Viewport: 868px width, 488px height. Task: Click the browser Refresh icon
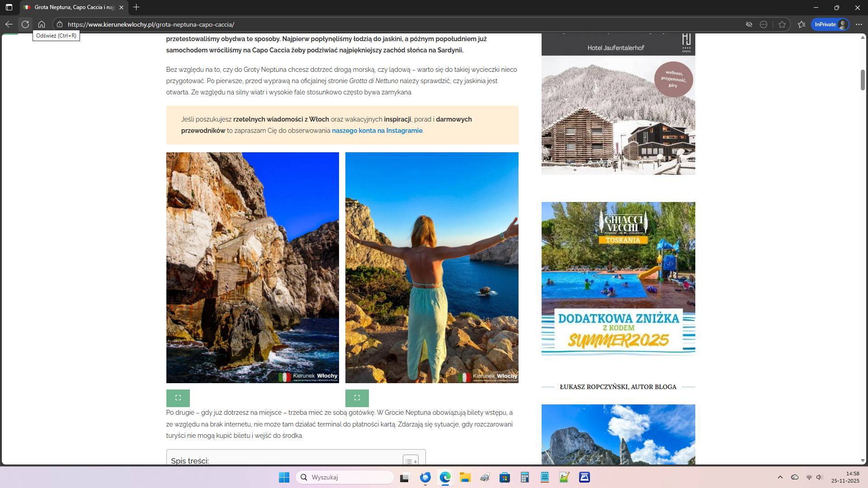[x=25, y=24]
